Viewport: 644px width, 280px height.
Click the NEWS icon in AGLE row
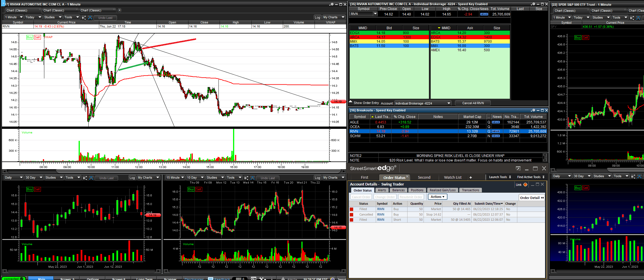496,122
